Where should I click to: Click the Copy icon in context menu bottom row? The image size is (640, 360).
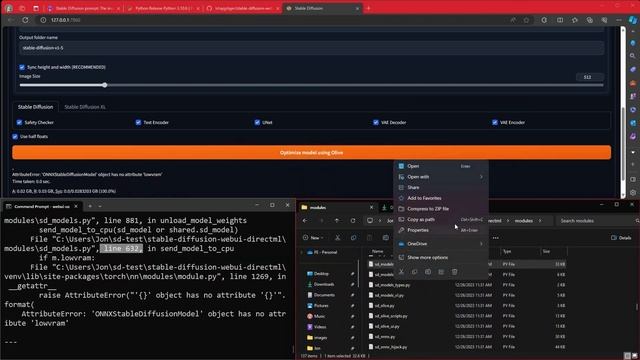[415, 272]
